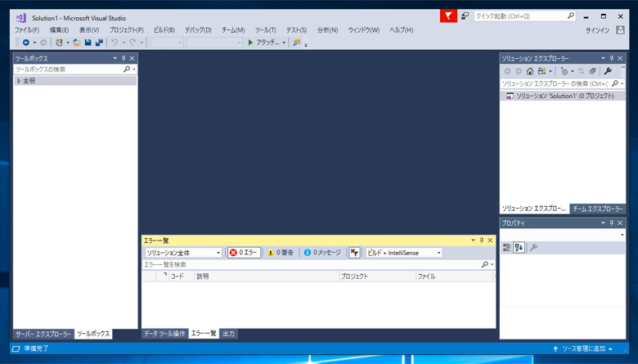638x364 pixels.
Task: Click the Error List search magnifier icon
Action: pyautogui.click(x=485, y=264)
